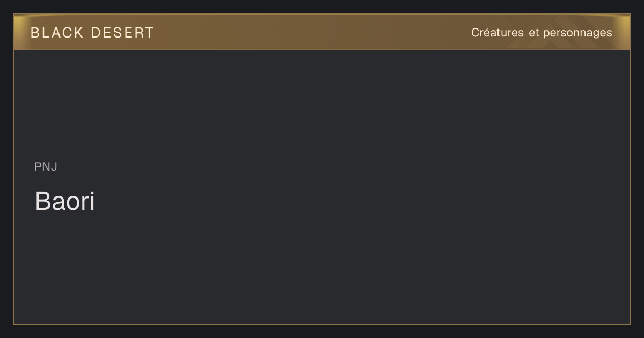The height and width of the screenshot is (338, 644).
Task: Click the BLACK DESERT logo text
Action: 92,33
